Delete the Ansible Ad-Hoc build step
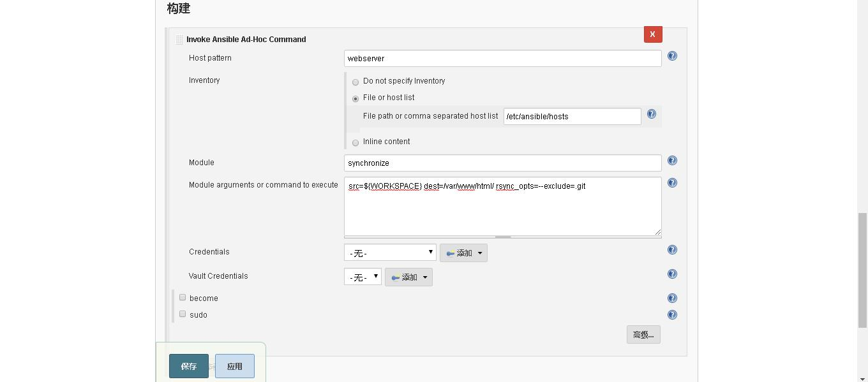The image size is (868, 382). coord(652,34)
